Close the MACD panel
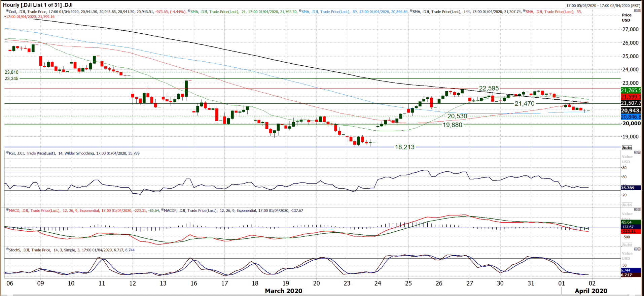This screenshot has width=644, height=296. pos(639,209)
